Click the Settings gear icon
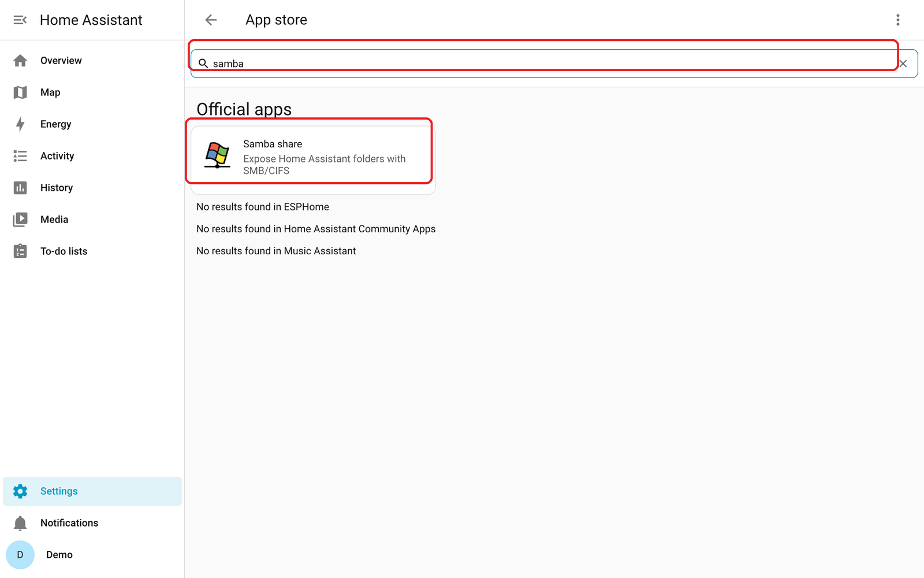This screenshot has height=578, width=924. coord(20,491)
